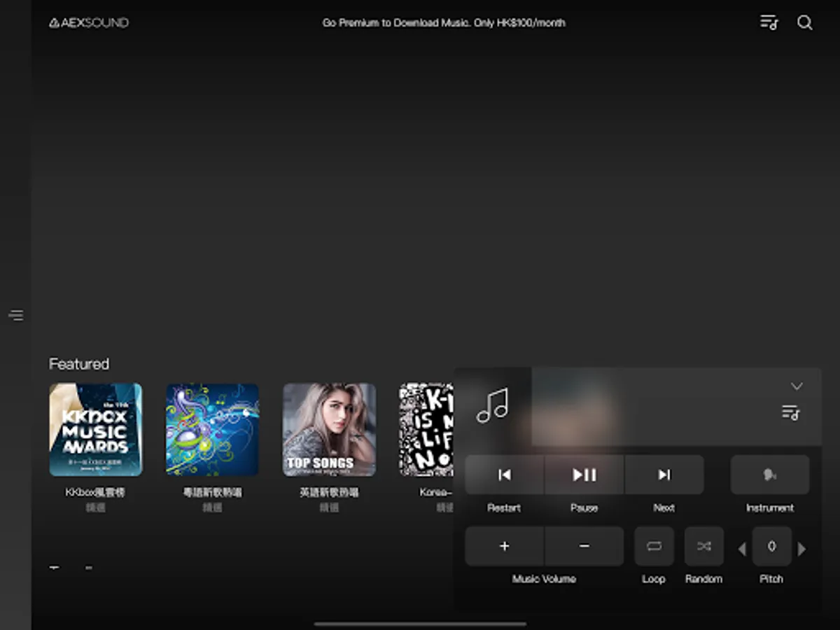Click the KKbox風雲榜 playlist title
The width and height of the screenshot is (840, 630).
click(95, 492)
